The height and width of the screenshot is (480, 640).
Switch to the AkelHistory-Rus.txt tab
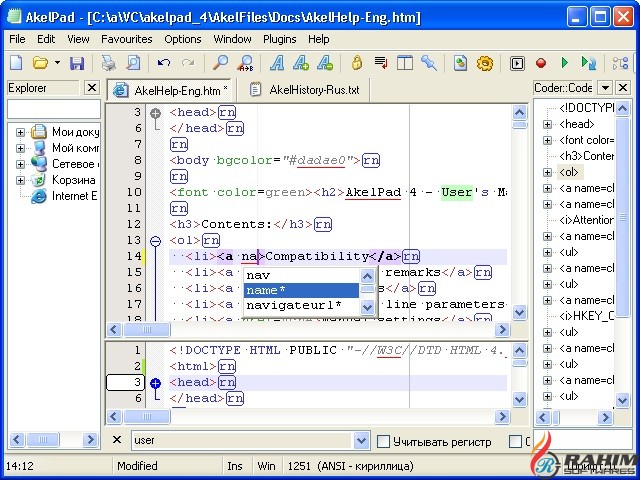point(304,90)
